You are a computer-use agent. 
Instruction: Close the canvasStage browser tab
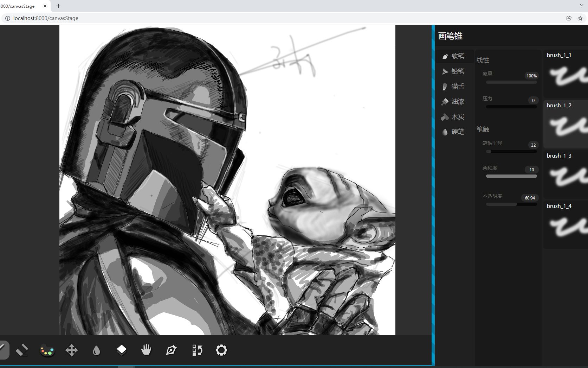click(45, 6)
